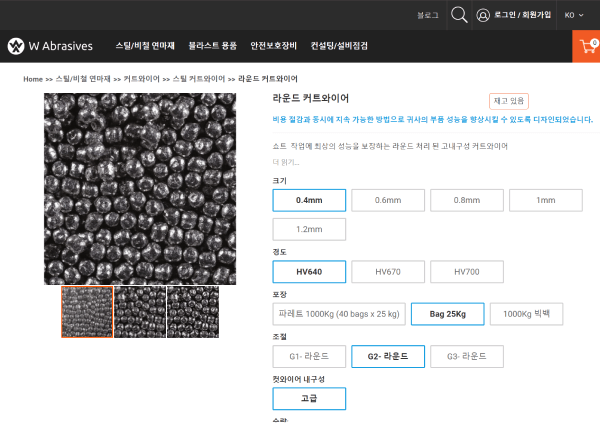Select the 0.6mm size option
The height and width of the screenshot is (423, 600).
[x=389, y=200]
